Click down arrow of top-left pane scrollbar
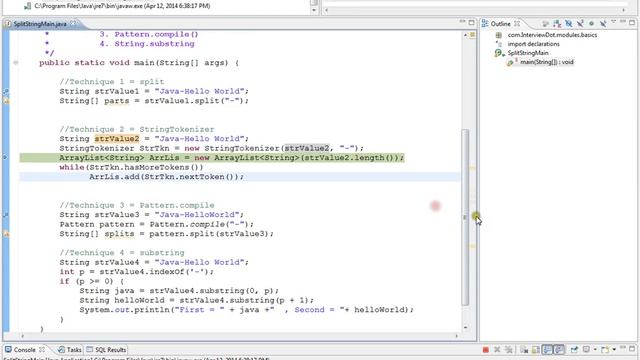This screenshot has height=360, width=640. pos(314,10)
